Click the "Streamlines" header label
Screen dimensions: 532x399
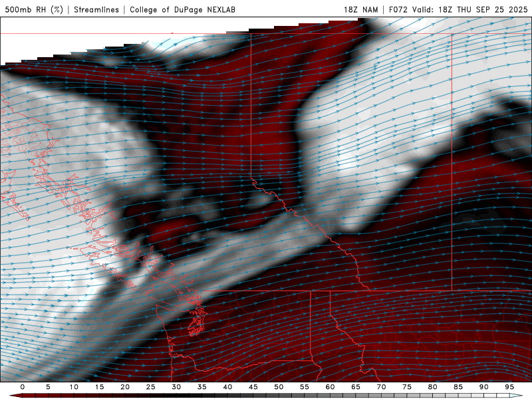point(96,9)
